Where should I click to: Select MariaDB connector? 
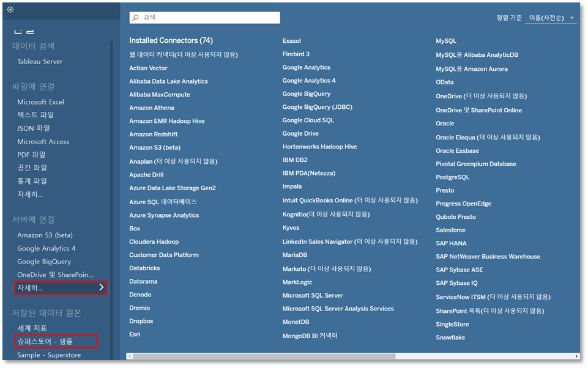[294, 255]
